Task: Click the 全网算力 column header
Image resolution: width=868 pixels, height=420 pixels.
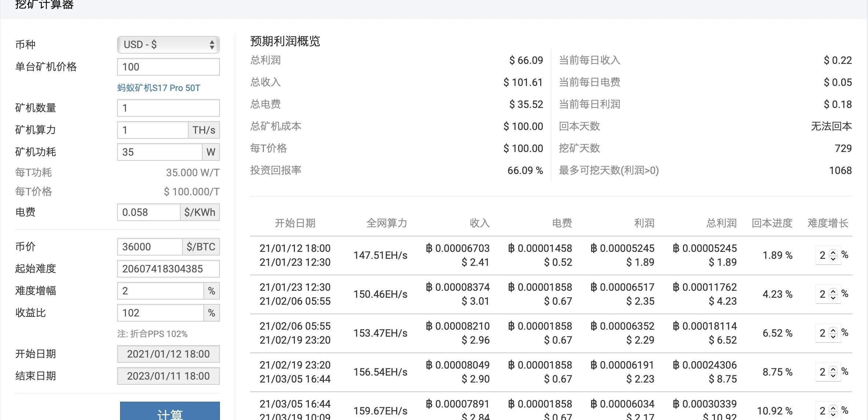Action: point(386,223)
